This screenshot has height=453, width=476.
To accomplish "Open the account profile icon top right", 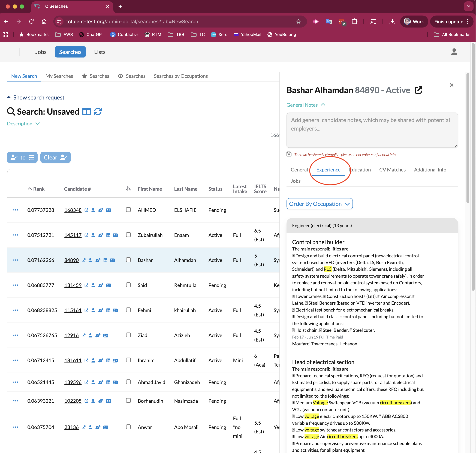I will tap(454, 52).
